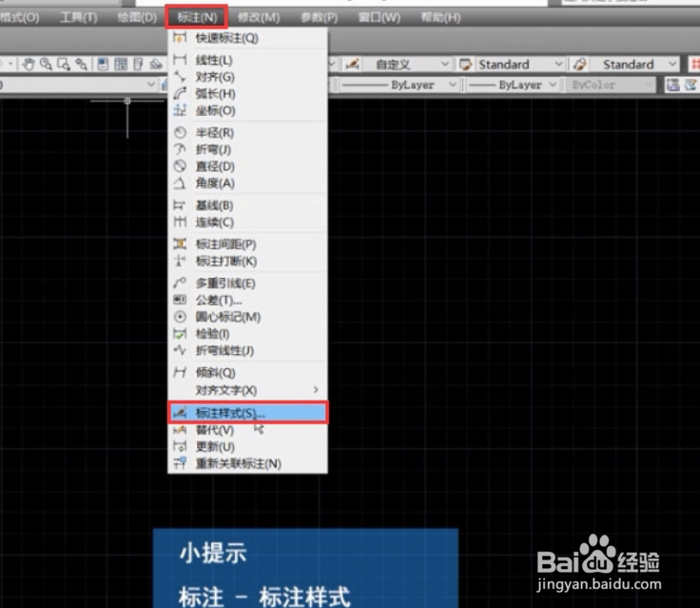Select 倾斜(Q) oblique entry
The height and width of the screenshot is (608, 700).
pos(248,373)
